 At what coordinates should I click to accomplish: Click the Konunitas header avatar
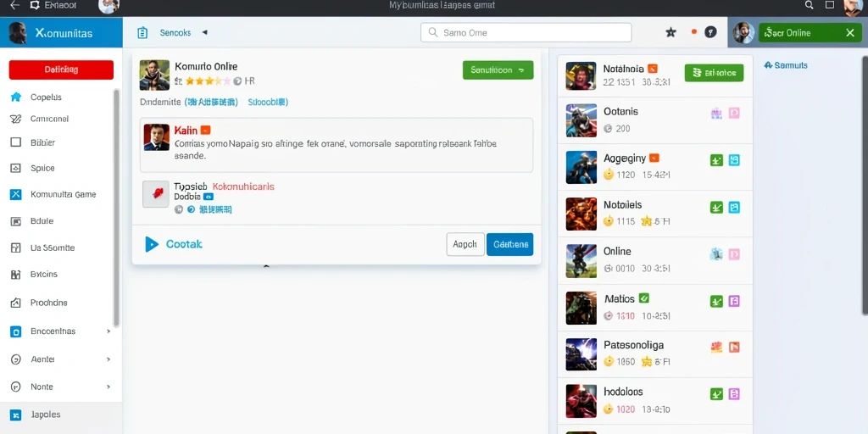click(x=18, y=33)
